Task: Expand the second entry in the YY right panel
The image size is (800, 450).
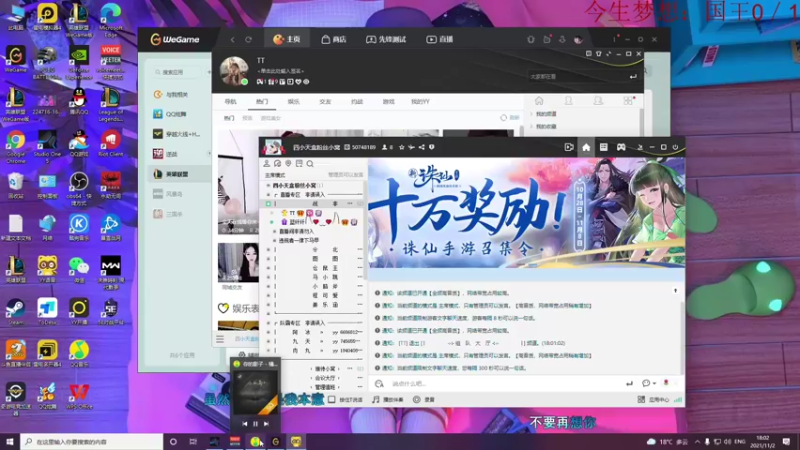Action: [x=532, y=127]
